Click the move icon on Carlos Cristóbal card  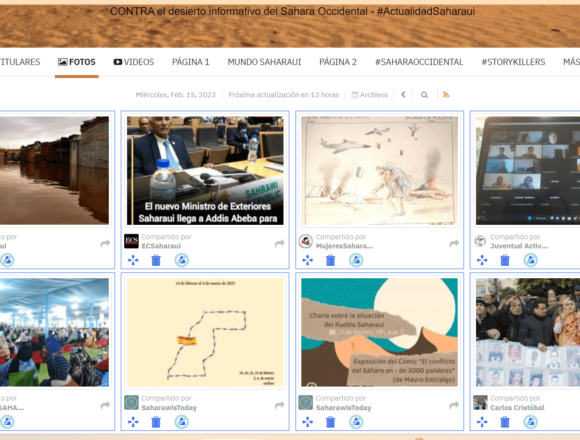482,422
